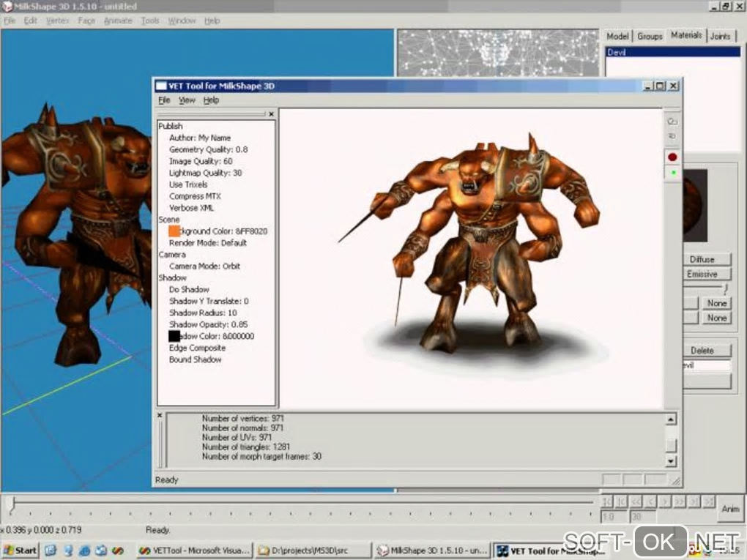Open MilkShape 3D Face menu
The width and height of the screenshot is (747, 560).
click(86, 20)
